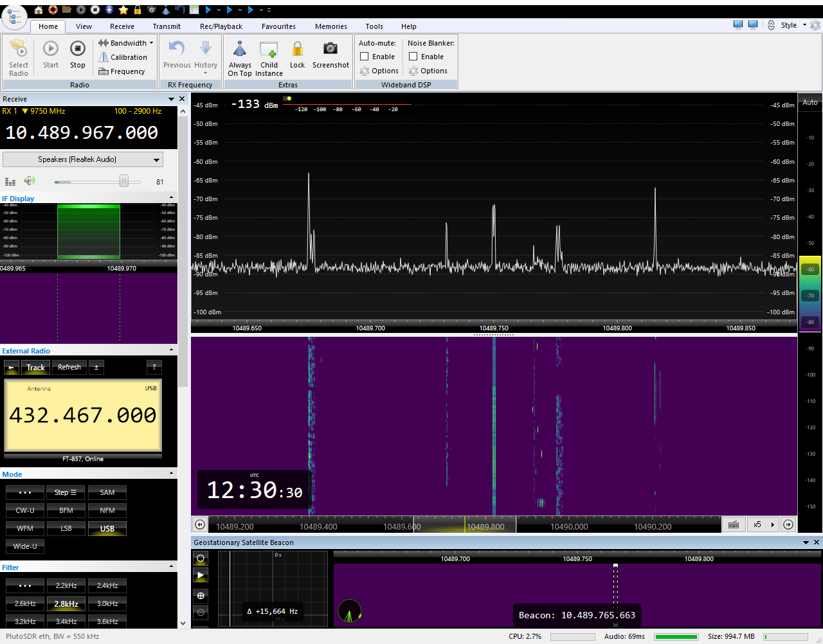The width and height of the screenshot is (823, 644).
Task: Open the Transmit ribbon tab
Action: (167, 26)
